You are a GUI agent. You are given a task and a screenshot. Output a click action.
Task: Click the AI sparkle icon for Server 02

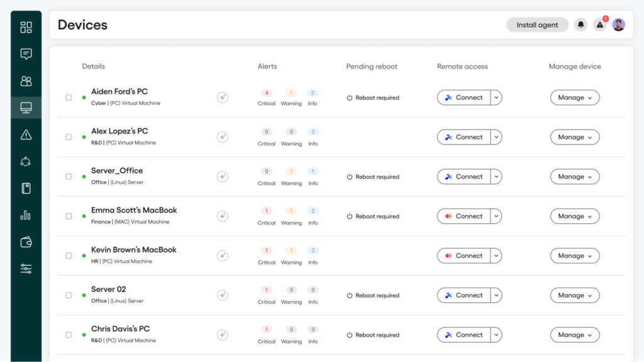click(223, 295)
